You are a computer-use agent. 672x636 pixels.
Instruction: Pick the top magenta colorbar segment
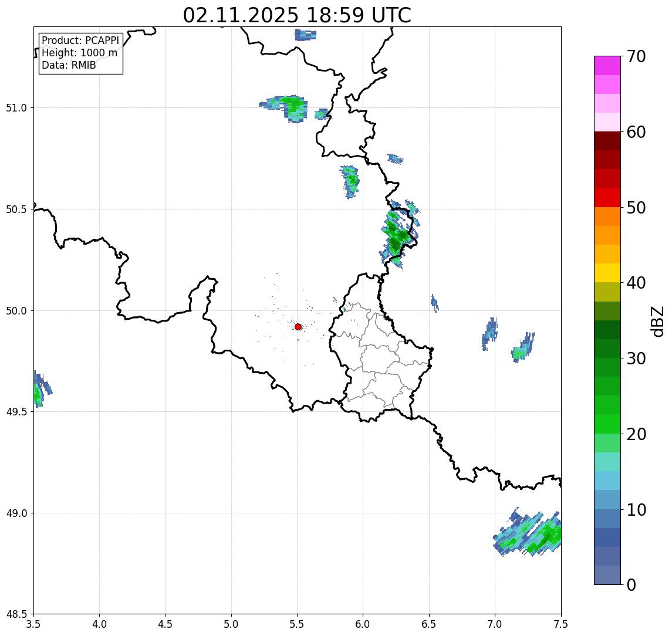(607, 66)
